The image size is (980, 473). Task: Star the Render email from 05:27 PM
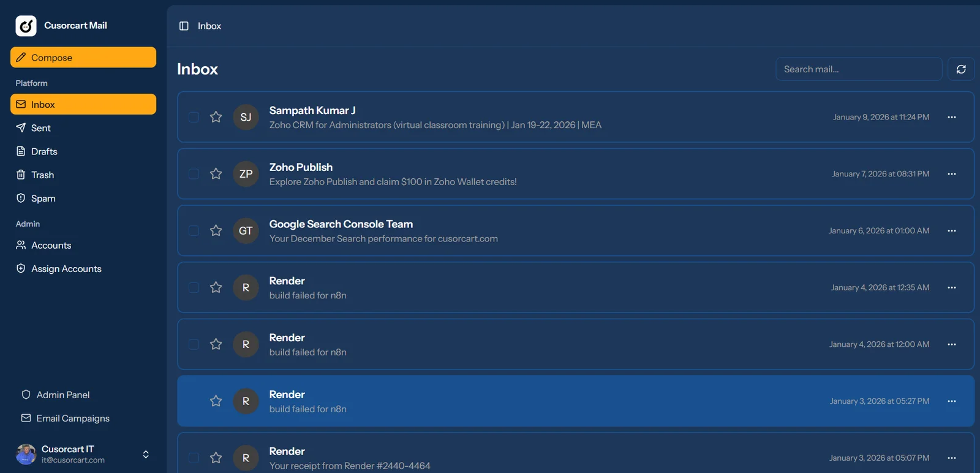click(216, 401)
